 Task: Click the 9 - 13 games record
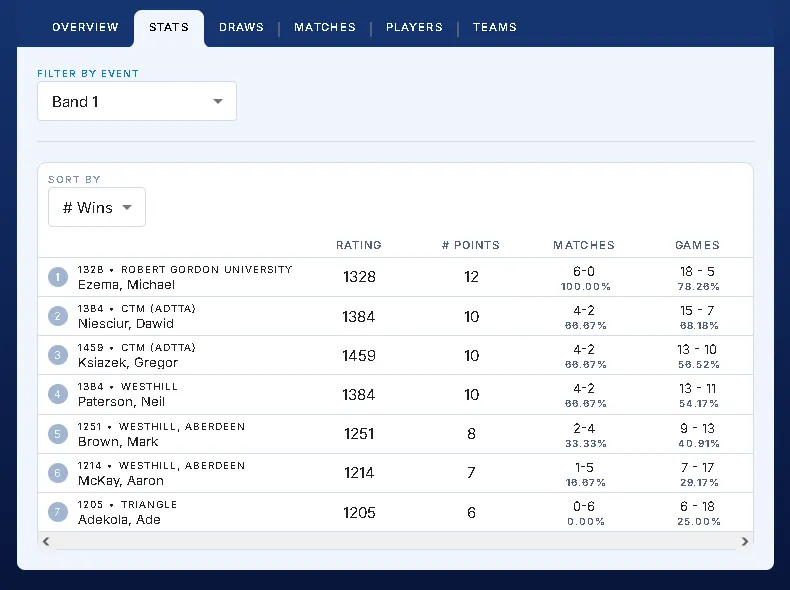(x=697, y=428)
